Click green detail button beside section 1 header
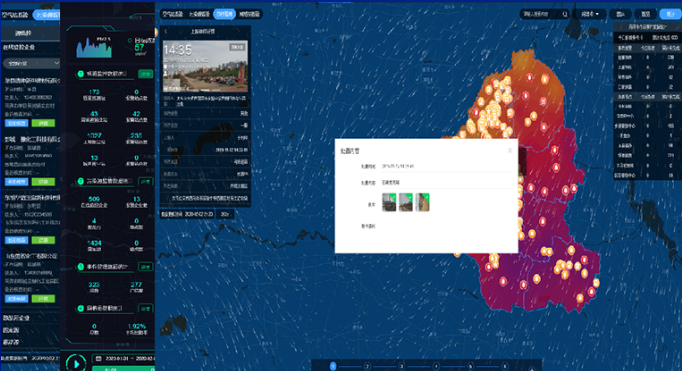This screenshot has height=371, width=682. click(146, 74)
